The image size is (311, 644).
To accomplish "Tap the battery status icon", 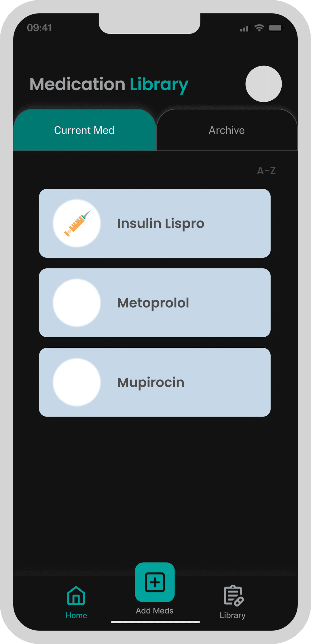I will [276, 28].
